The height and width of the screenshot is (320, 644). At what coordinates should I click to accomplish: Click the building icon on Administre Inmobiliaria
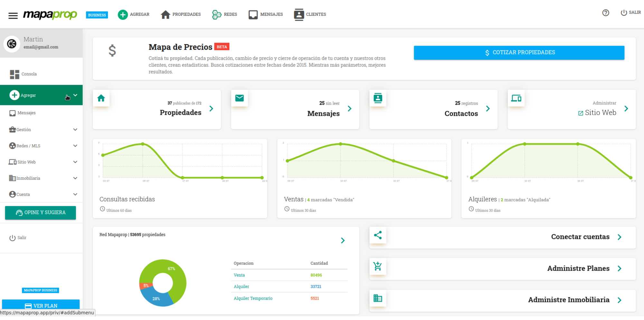[x=378, y=298]
